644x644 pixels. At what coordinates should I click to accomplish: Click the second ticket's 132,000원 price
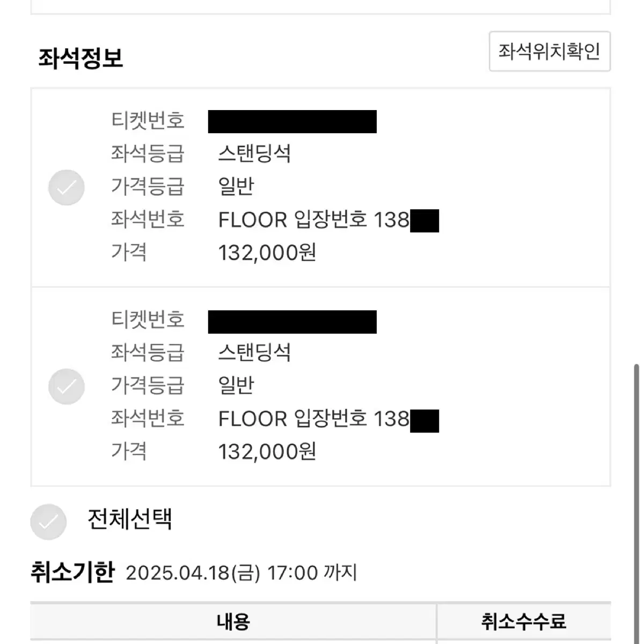pos(267,452)
